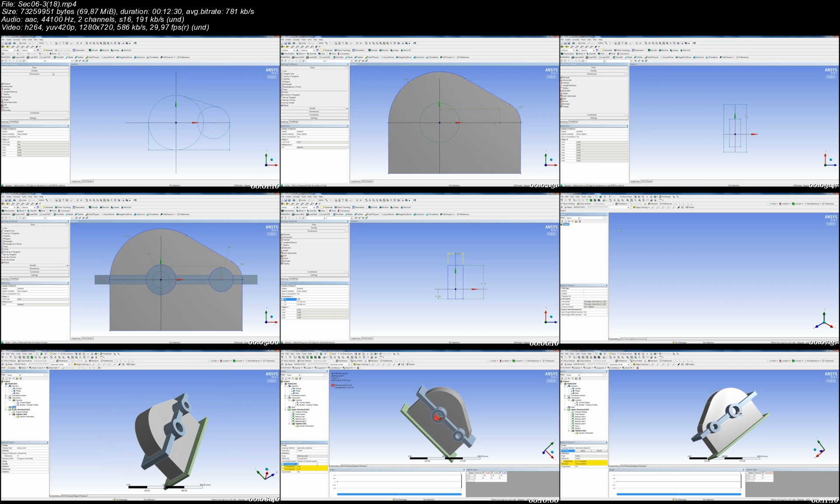Toggle X [N] checkbox in 00:10:00 Tabular Data
This screenshot has width=840, height=504.
(x=483, y=473)
